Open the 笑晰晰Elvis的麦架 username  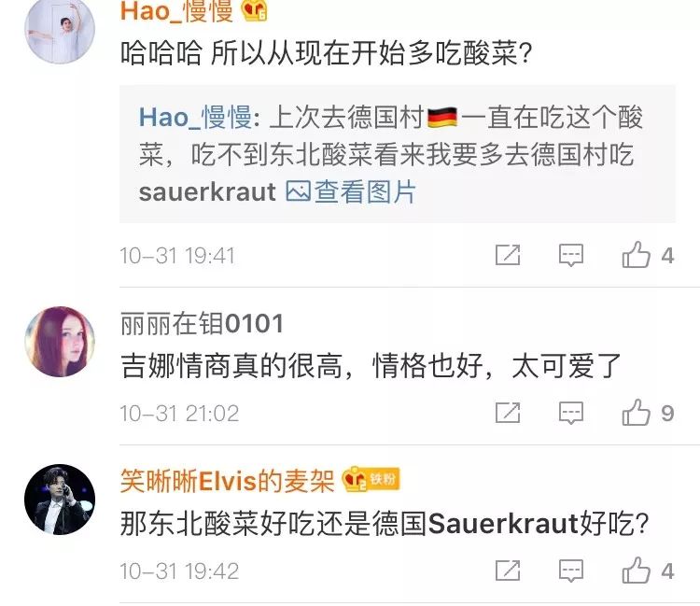[x=227, y=482]
